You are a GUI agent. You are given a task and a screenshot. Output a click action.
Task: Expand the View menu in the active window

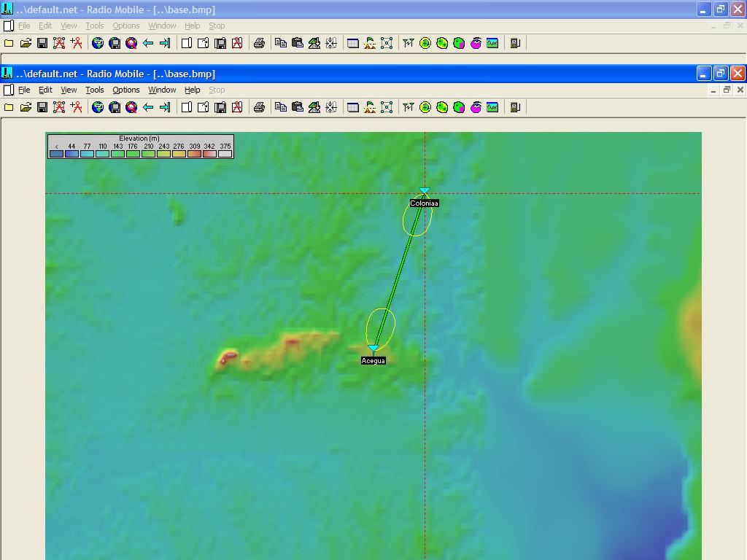(69, 90)
